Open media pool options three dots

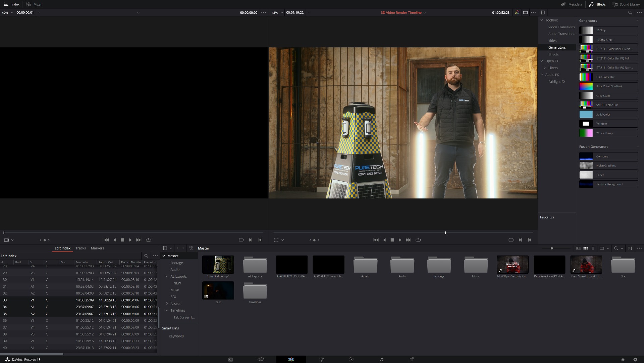[639, 248]
